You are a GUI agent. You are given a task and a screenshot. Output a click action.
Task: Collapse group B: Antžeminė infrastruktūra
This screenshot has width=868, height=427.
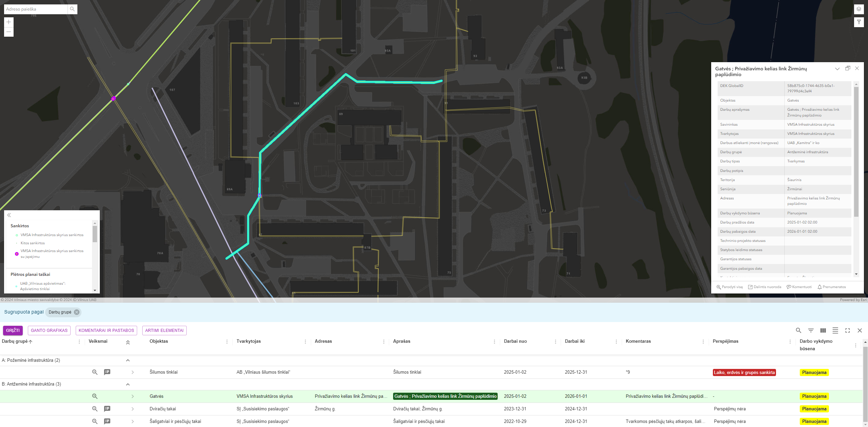(128, 384)
